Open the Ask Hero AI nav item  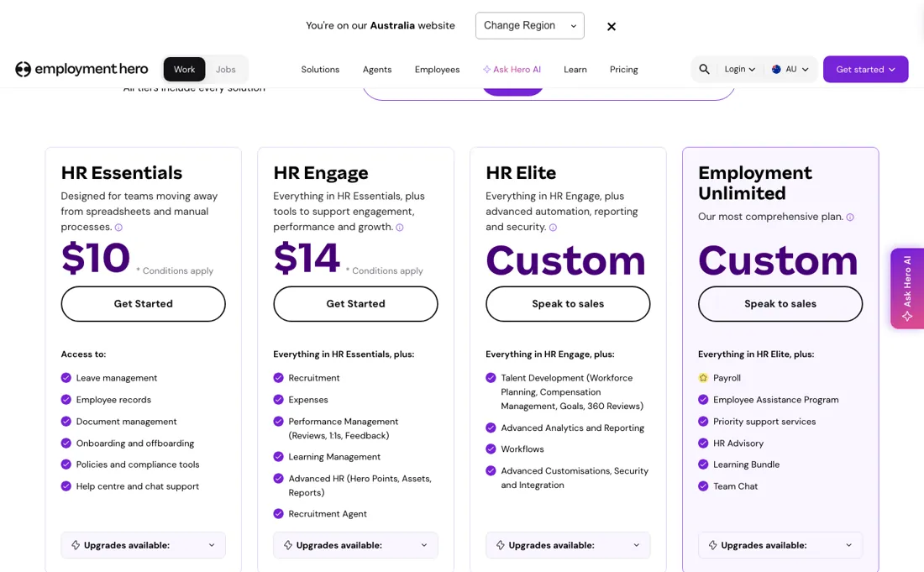[512, 69]
